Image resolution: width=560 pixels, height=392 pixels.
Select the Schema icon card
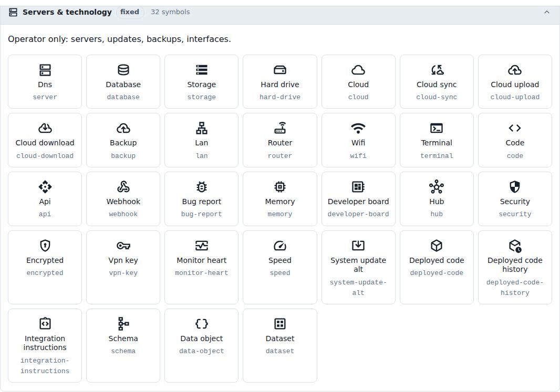(123, 345)
